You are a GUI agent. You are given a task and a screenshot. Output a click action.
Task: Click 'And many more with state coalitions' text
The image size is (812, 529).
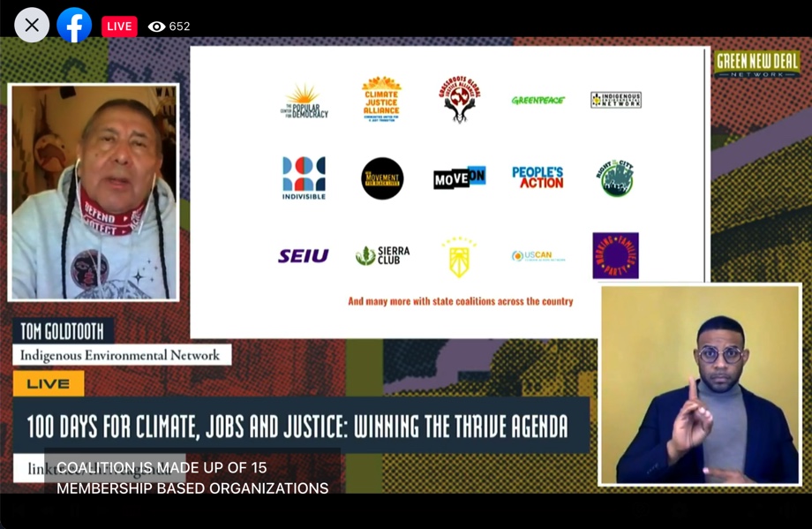coord(461,301)
